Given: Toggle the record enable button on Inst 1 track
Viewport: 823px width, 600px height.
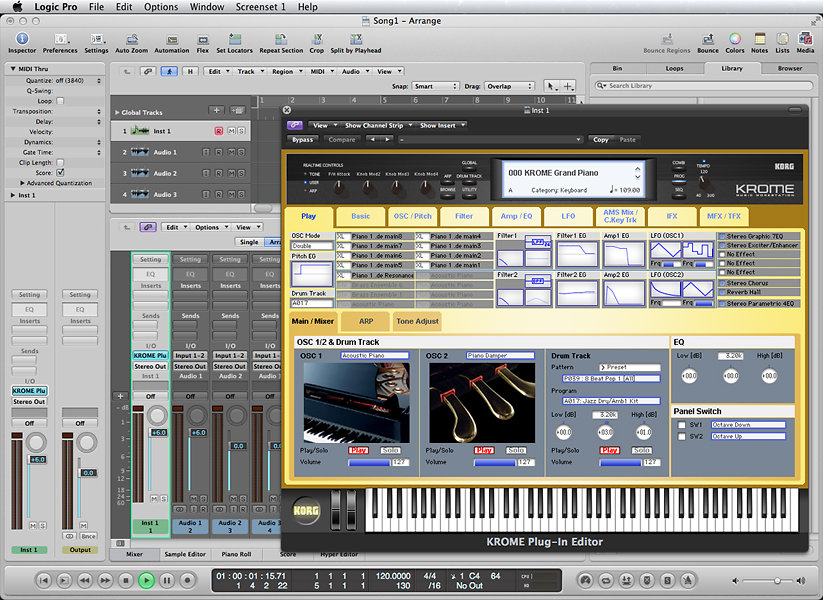Looking at the screenshot, I should click(219, 131).
